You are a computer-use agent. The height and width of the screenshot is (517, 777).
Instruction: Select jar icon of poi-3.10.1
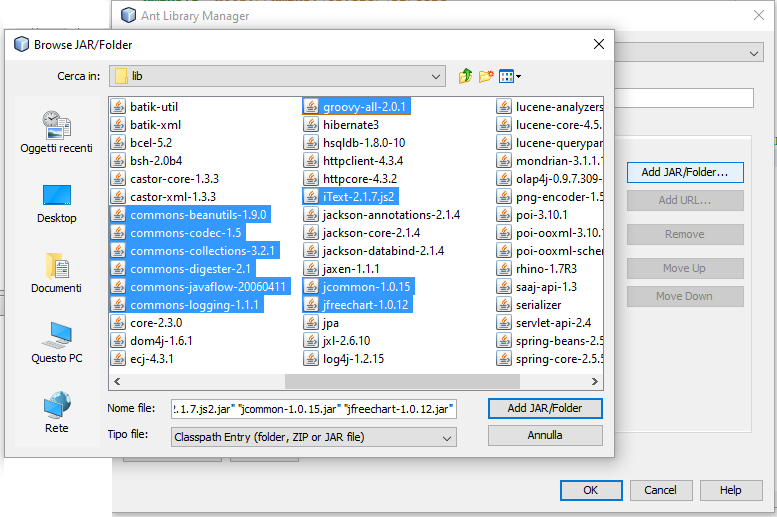point(504,215)
